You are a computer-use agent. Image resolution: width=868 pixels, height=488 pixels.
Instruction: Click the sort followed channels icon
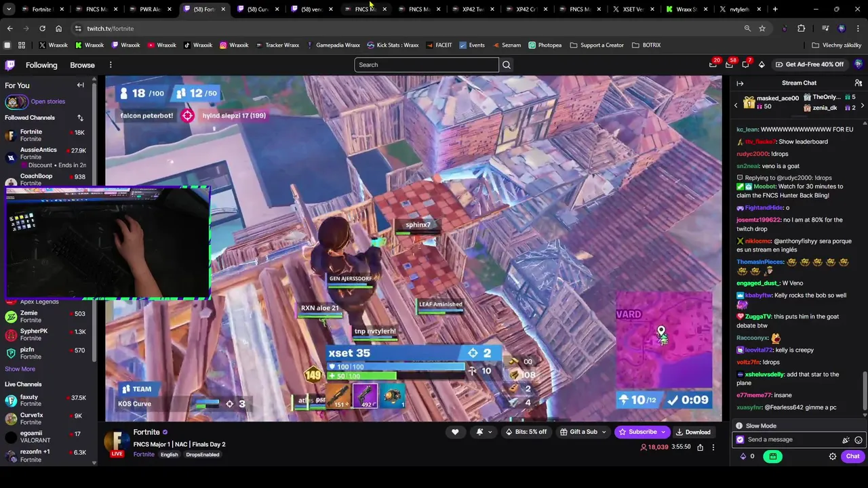pyautogui.click(x=80, y=118)
